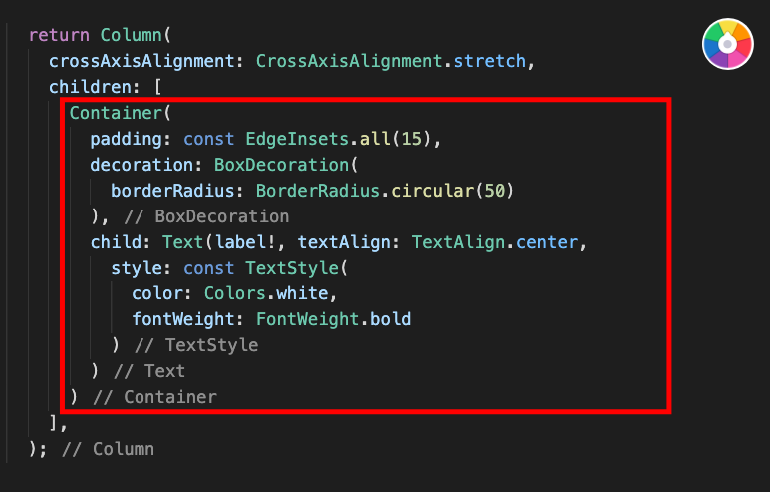This screenshot has width=770, height=492.
Task: Click the padding property
Action: pos(126,139)
